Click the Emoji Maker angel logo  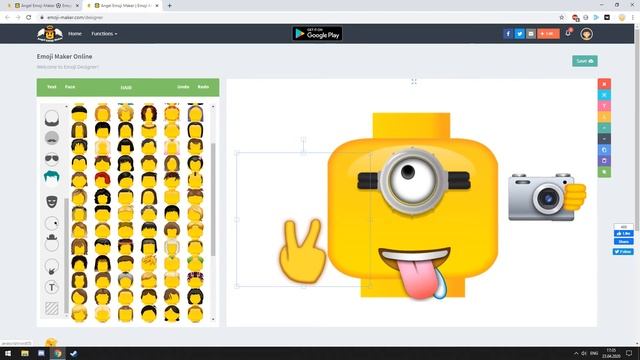tap(50, 33)
